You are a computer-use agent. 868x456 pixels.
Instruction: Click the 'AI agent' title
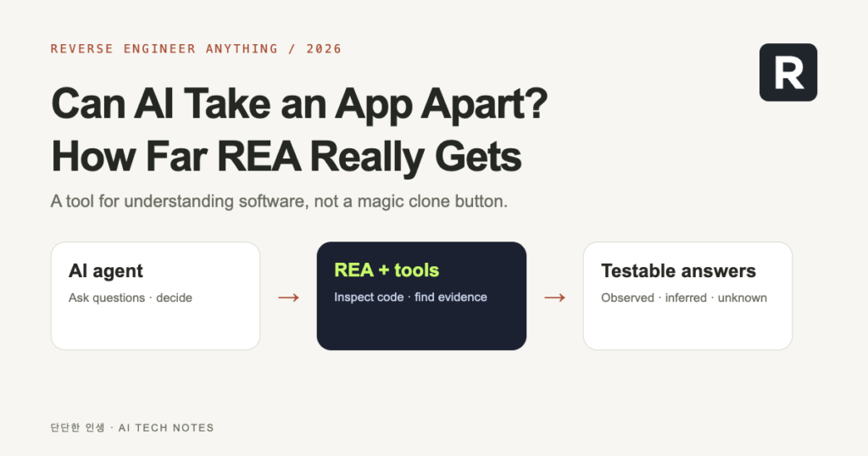[x=106, y=271]
